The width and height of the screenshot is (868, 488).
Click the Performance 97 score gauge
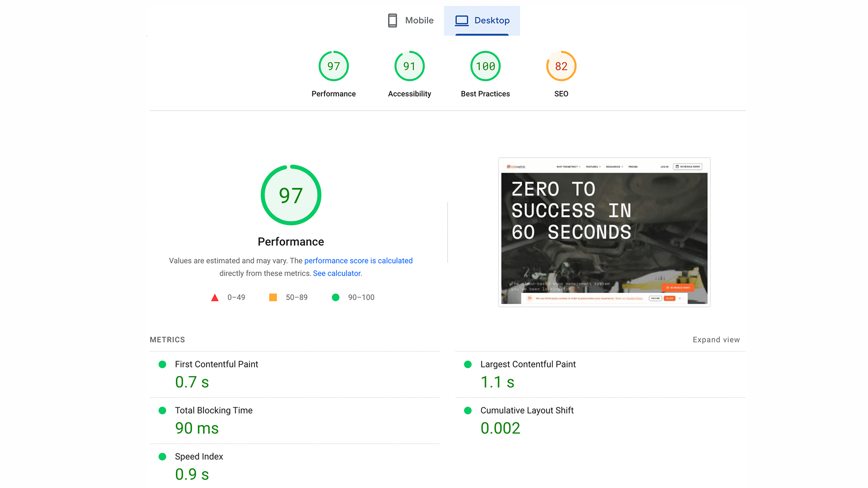point(334,66)
